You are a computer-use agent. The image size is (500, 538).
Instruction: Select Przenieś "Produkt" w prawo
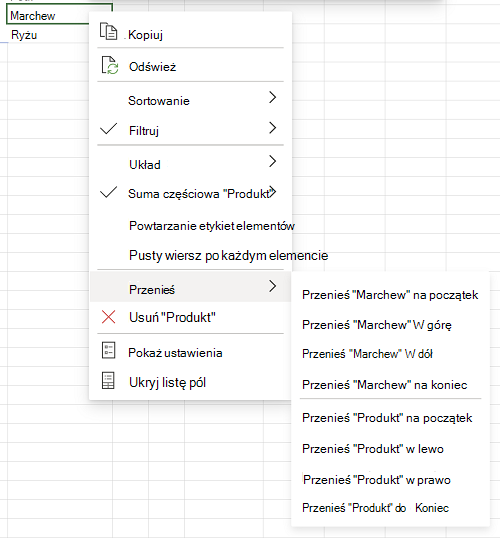tap(376, 479)
